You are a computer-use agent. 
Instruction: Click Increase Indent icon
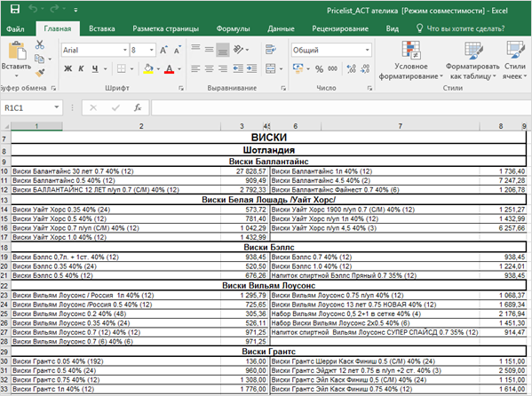pyautogui.click(x=251, y=69)
